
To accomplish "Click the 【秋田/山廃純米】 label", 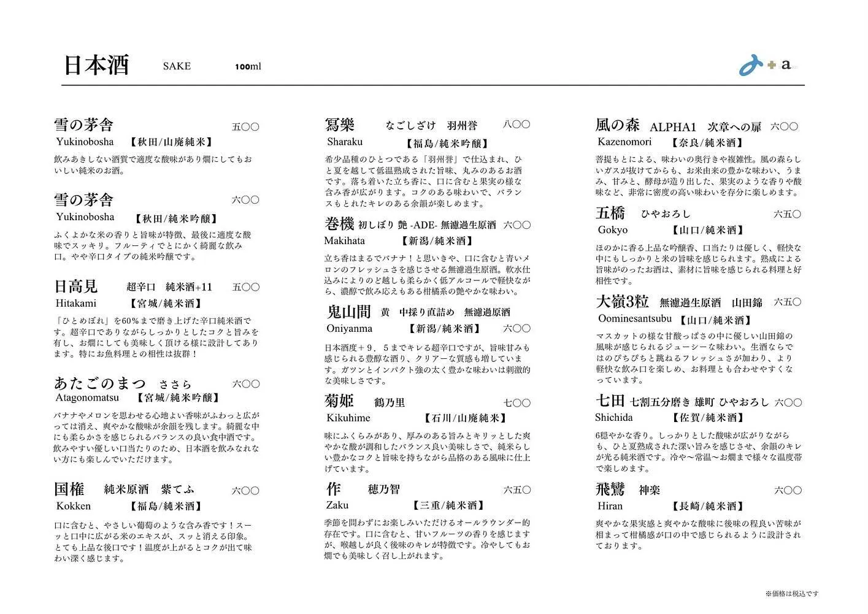I will point(172,142).
